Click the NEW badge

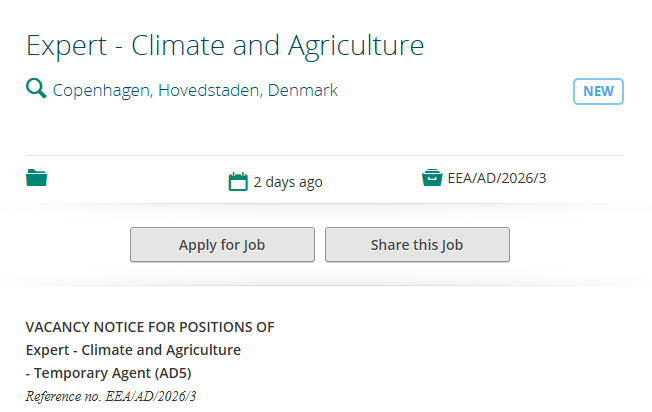(x=598, y=91)
